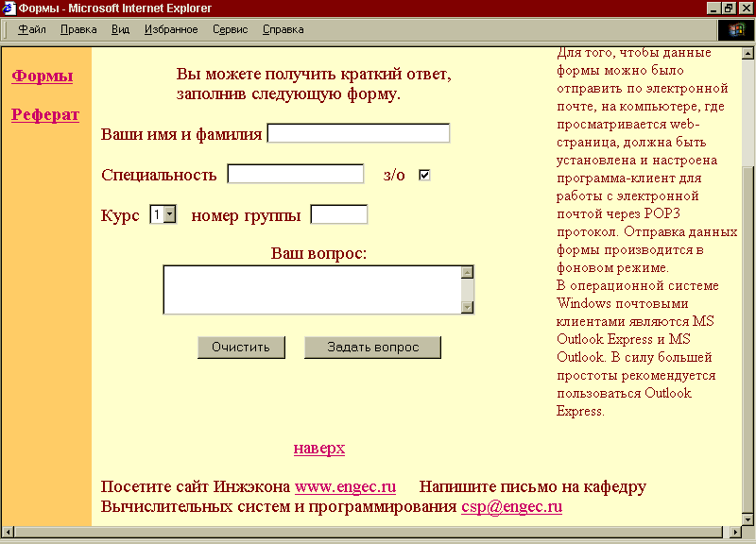
Task: Focus the Специальность text field
Action: pos(296,174)
